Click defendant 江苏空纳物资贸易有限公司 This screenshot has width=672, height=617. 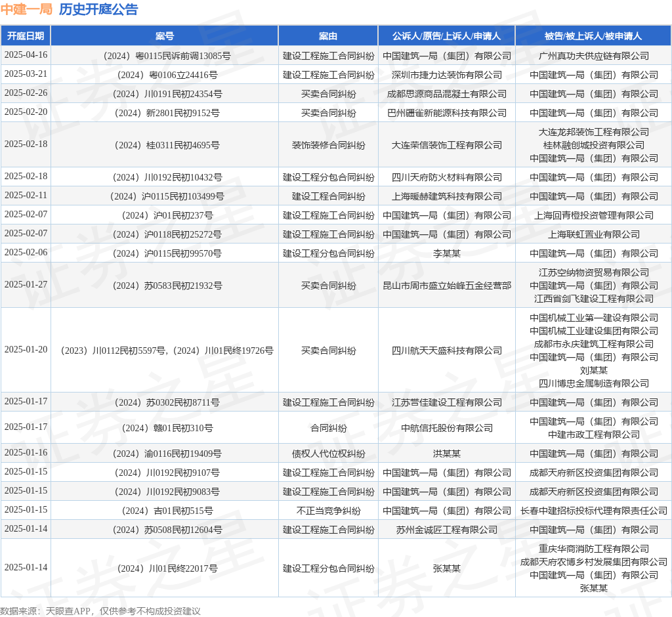click(x=593, y=272)
